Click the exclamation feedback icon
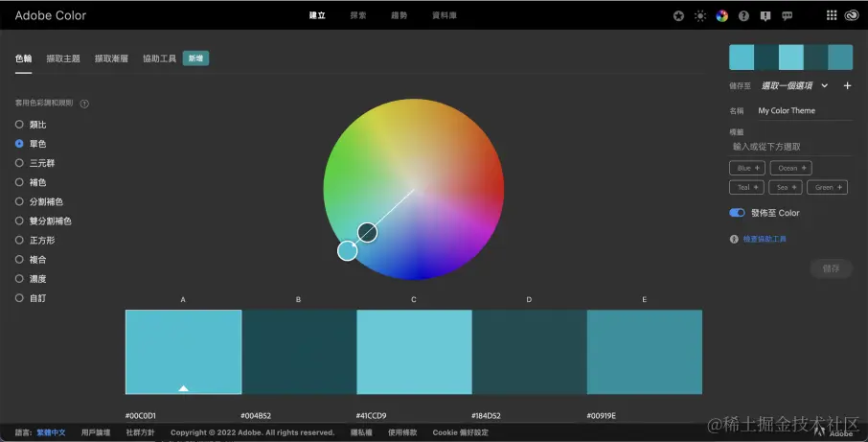 (765, 16)
